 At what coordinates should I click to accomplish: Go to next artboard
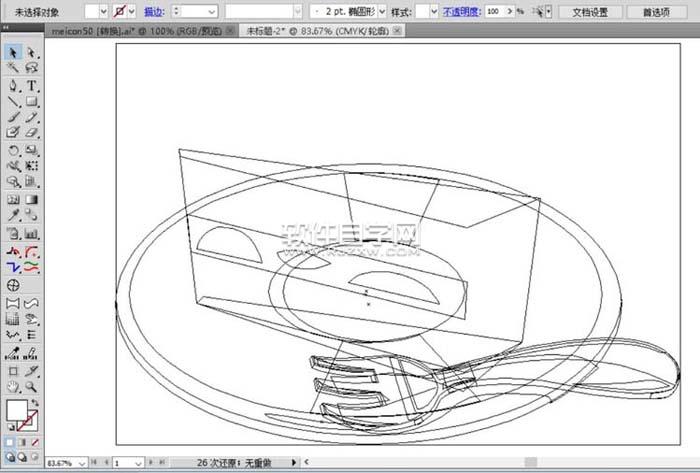click(150, 462)
